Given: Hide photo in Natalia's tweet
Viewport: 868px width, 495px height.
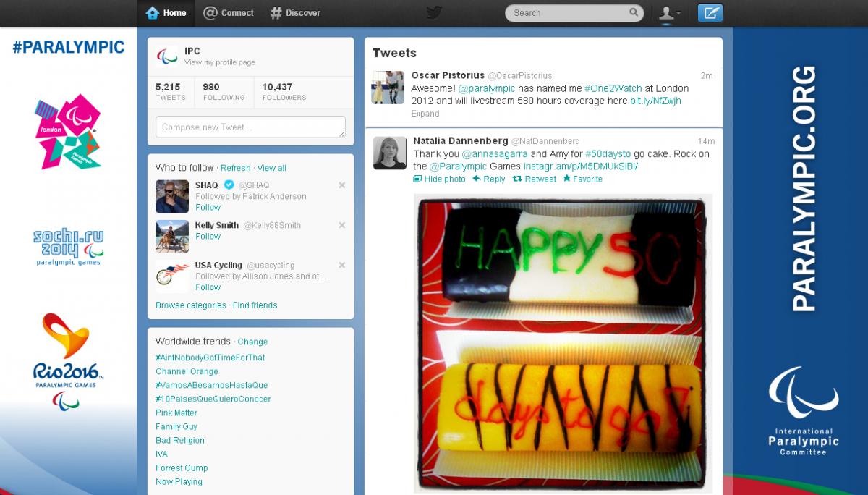Looking at the screenshot, I should 440,179.
